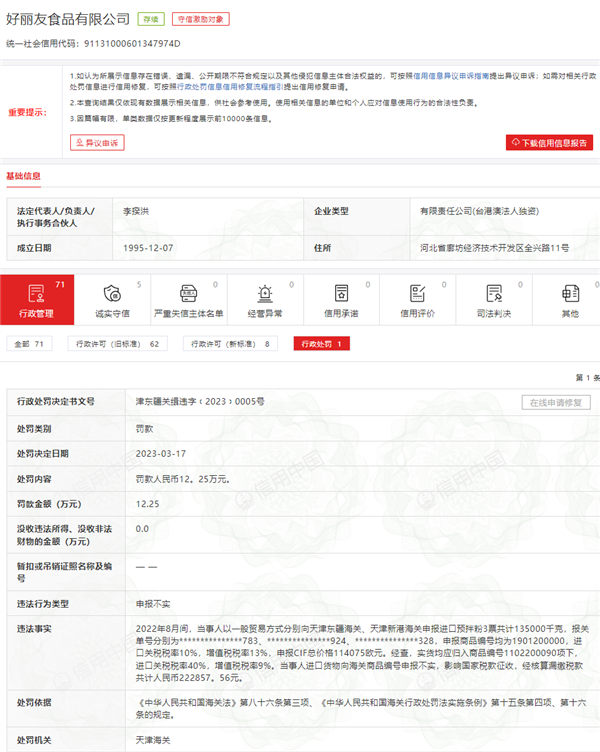
Task: Filter by 行政许可（新标准）8
Action: pyautogui.click(x=230, y=344)
